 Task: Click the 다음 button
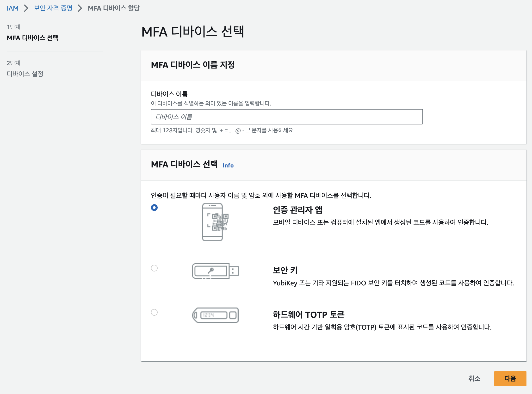pyautogui.click(x=510, y=378)
